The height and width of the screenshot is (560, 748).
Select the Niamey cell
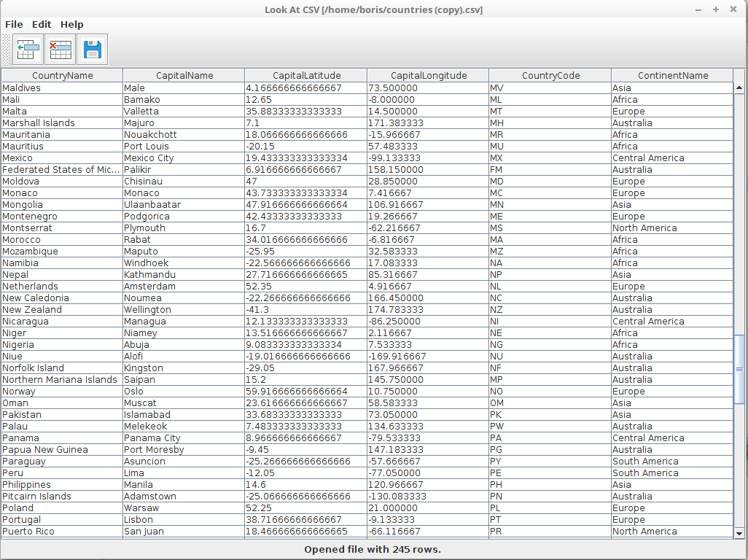point(184,333)
